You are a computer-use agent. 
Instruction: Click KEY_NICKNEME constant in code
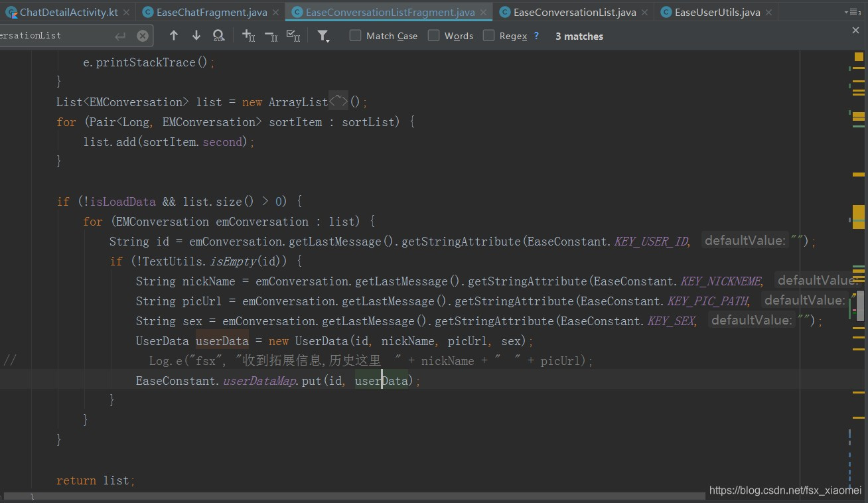(721, 281)
